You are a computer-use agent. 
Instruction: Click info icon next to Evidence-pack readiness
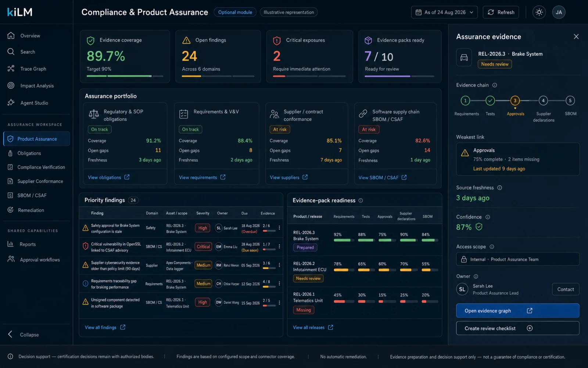361,201
